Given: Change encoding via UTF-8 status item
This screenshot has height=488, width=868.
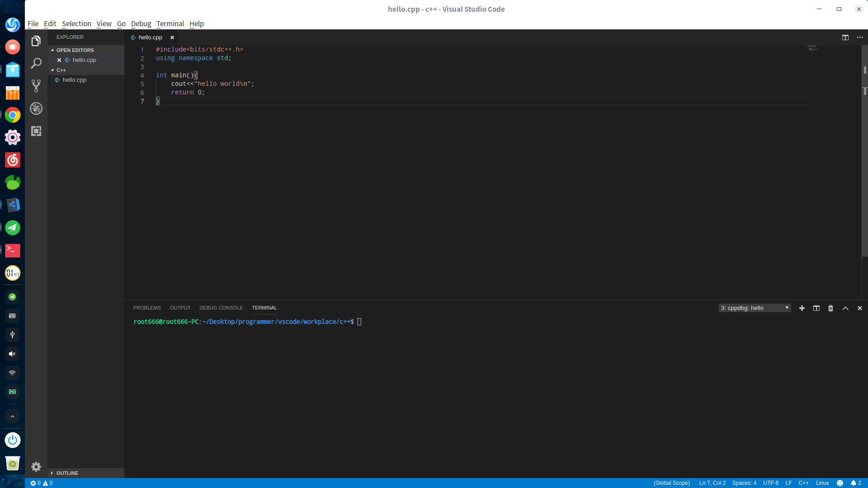Looking at the screenshot, I should point(771,483).
